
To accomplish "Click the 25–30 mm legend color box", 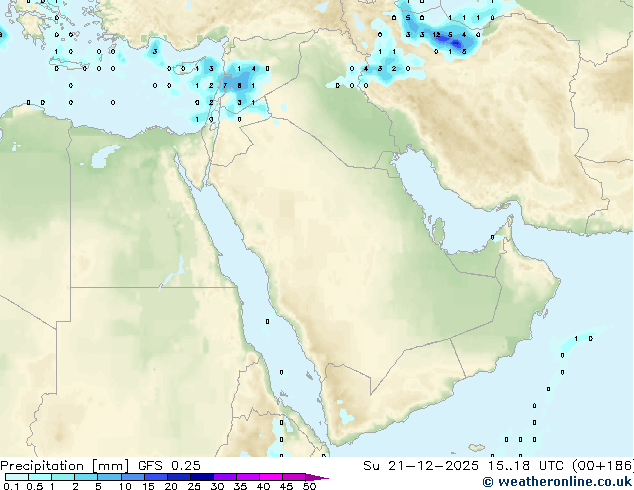I will coord(201,477).
